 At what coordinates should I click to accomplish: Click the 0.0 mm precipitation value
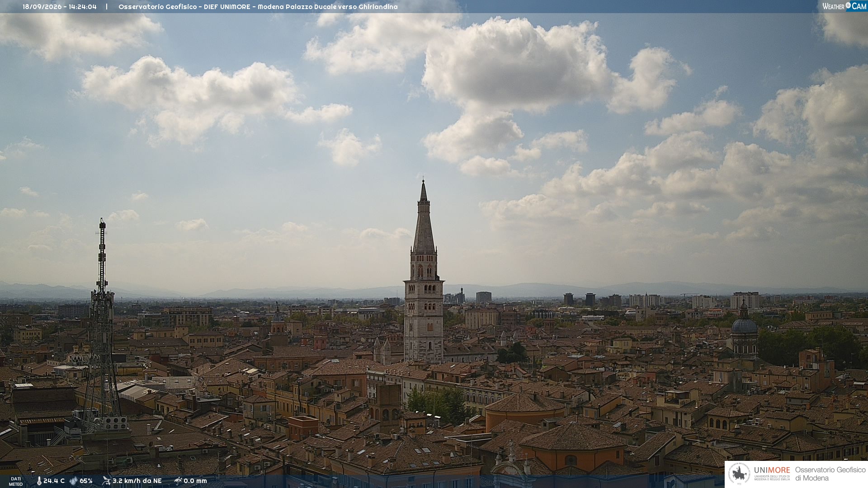[195, 481]
